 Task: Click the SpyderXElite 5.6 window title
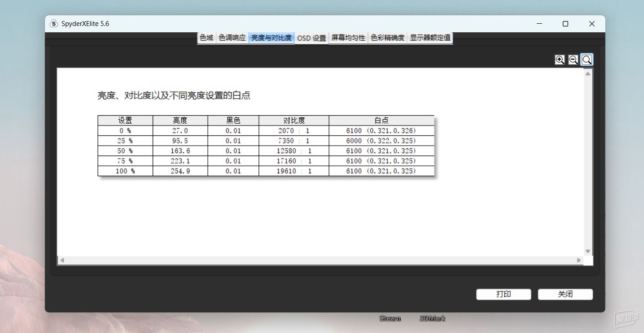[x=85, y=24]
